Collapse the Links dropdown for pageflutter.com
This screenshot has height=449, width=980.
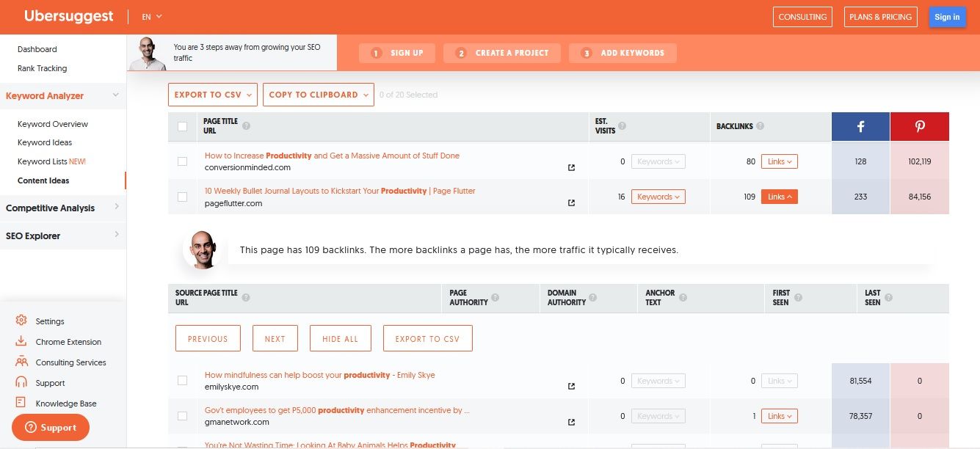[x=779, y=197]
